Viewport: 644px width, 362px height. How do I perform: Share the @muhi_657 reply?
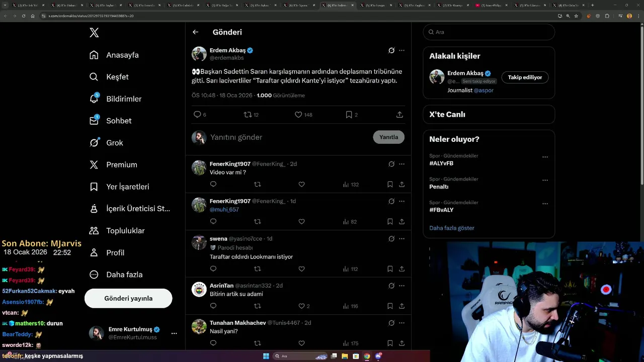pyautogui.click(x=401, y=222)
